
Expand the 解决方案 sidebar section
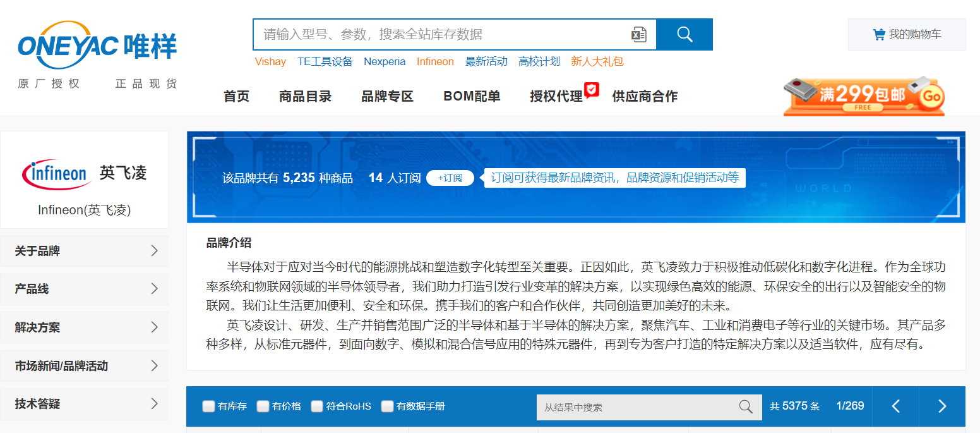point(84,327)
